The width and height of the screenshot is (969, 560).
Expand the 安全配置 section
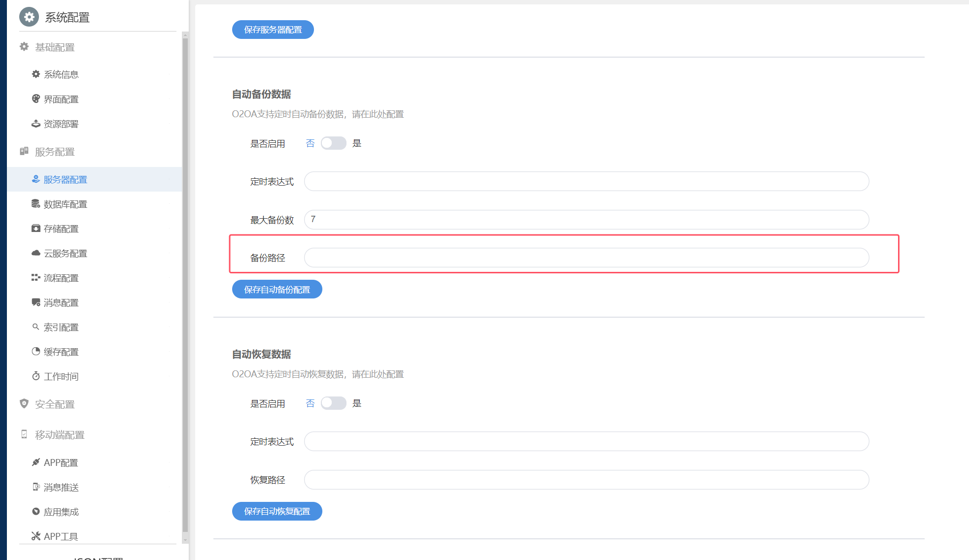pyautogui.click(x=55, y=404)
